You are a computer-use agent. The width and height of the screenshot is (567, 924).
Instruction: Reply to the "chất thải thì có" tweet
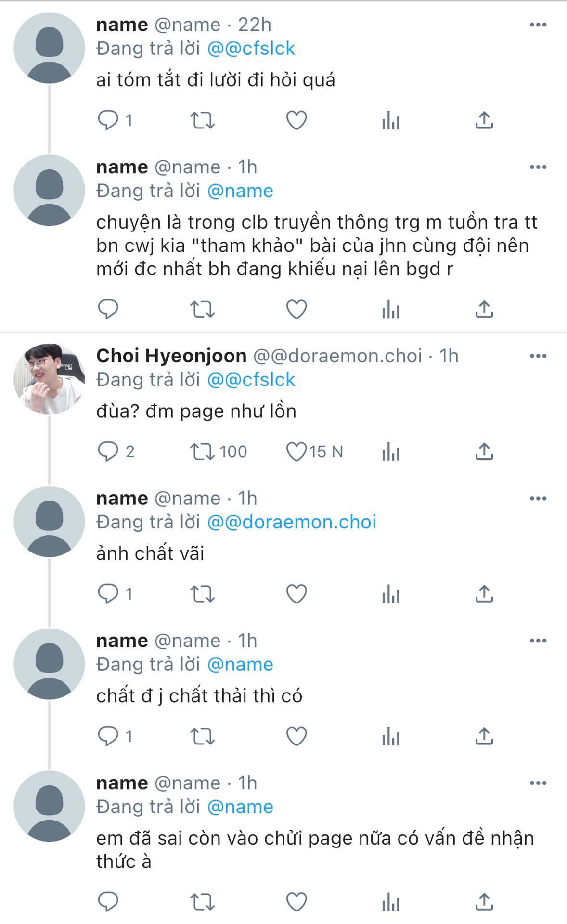coord(108,736)
